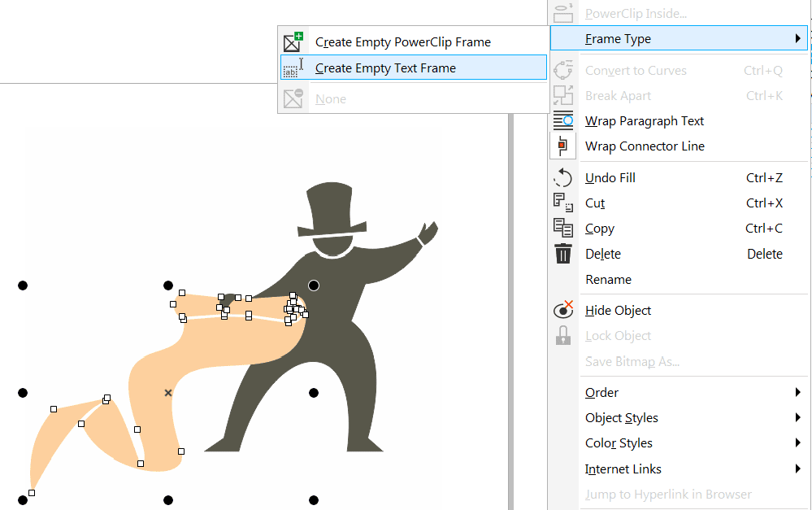
Task: Click the Create Empty Text Frame icon
Action: pyautogui.click(x=293, y=68)
